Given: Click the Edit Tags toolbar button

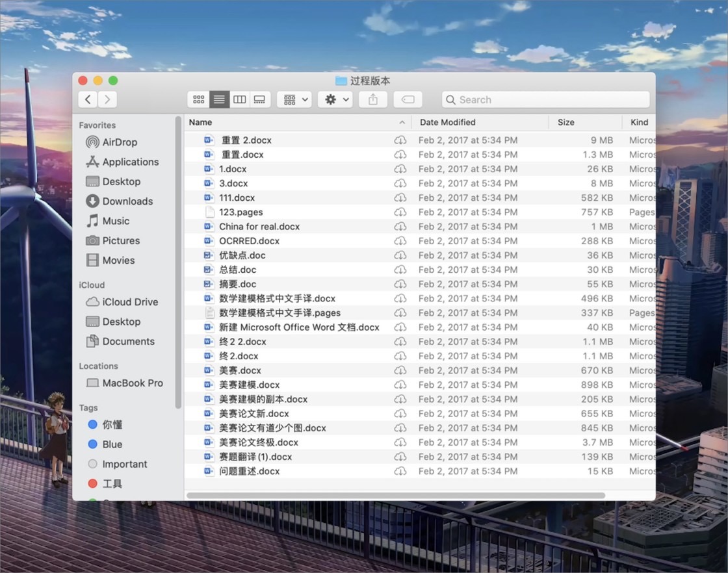Looking at the screenshot, I should click(x=408, y=99).
